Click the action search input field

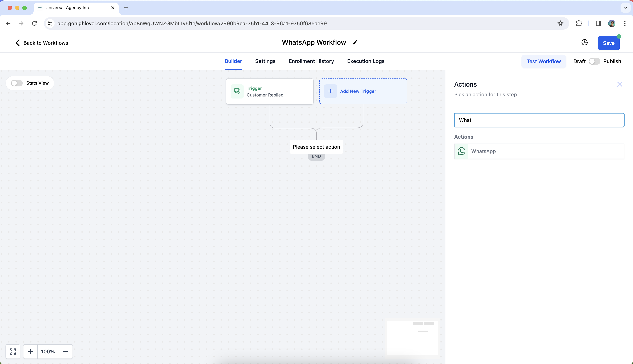click(539, 120)
